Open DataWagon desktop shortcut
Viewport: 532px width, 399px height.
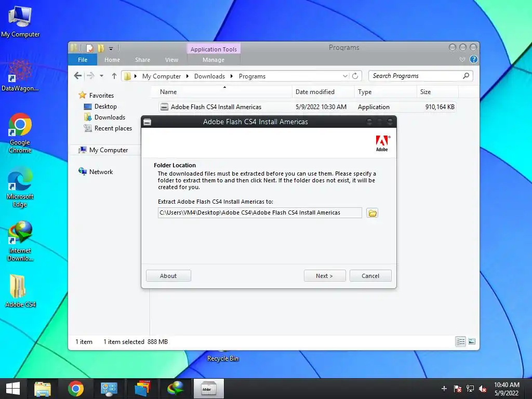click(x=20, y=75)
